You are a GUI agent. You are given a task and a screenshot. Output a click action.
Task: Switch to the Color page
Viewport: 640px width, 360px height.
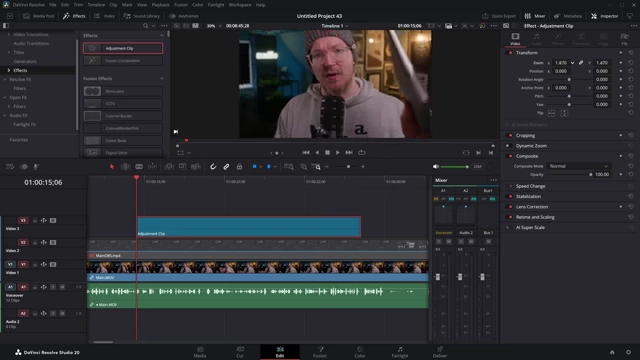coord(360,352)
